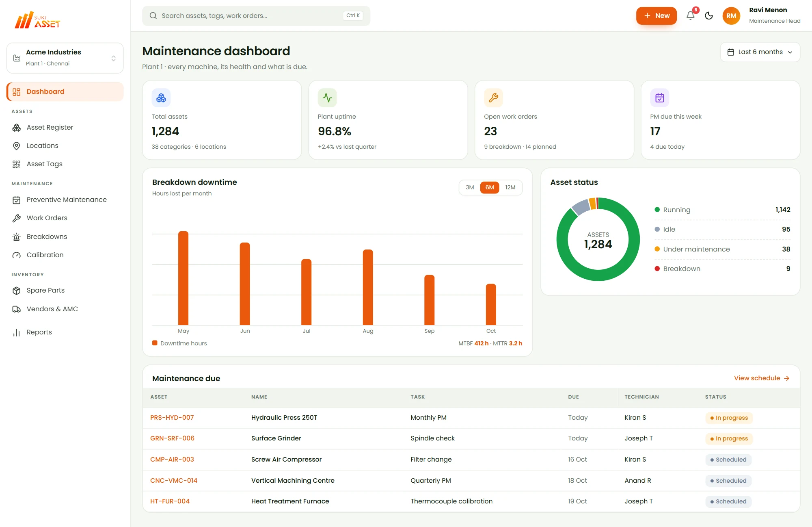Click the Running green legend dot

tap(657, 210)
